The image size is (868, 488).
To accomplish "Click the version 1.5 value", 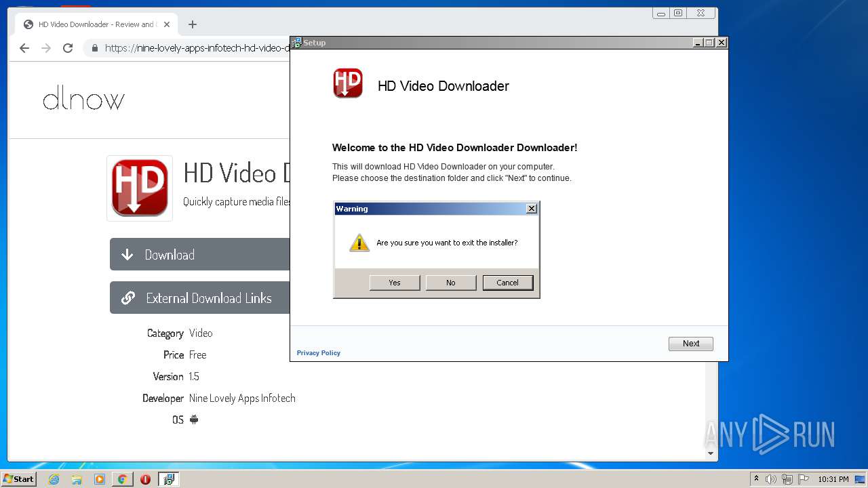I will (x=194, y=376).
